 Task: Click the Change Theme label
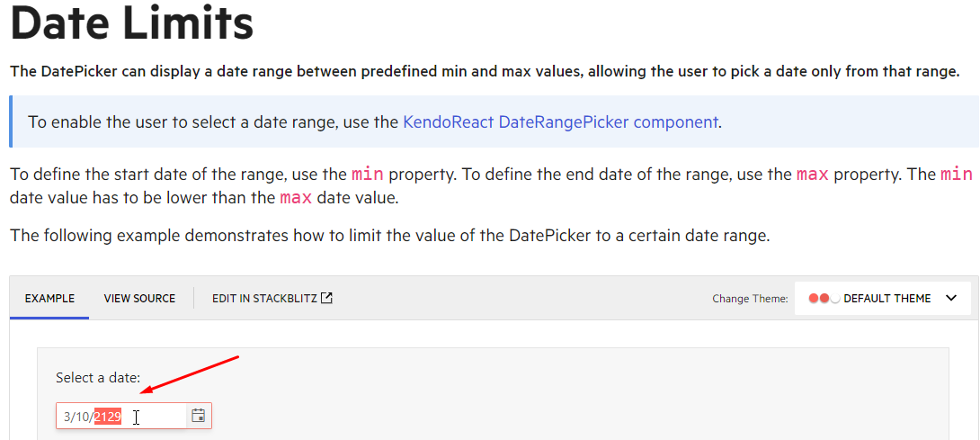[x=750, y=299]
